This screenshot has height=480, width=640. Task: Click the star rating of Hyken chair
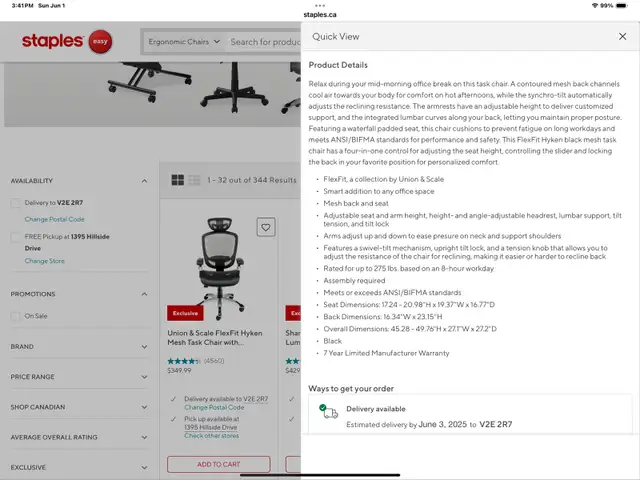pyautogui.click(x=184, y=361)
